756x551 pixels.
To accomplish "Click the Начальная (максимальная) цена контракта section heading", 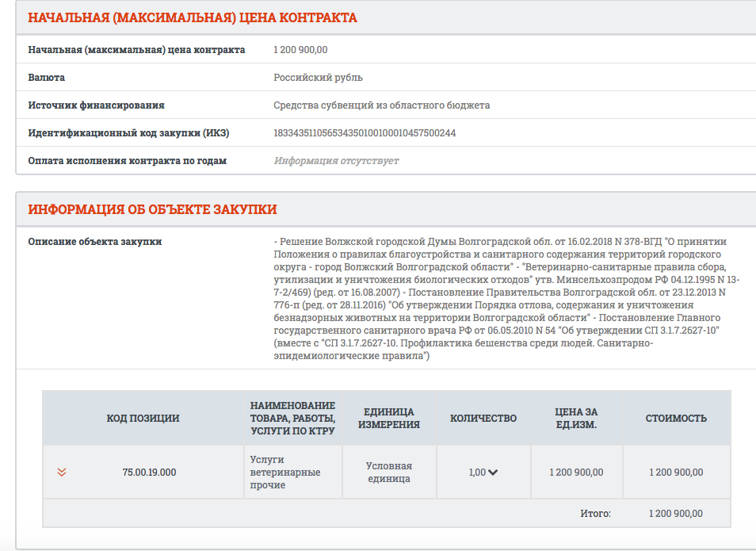I will pos(193,17).
